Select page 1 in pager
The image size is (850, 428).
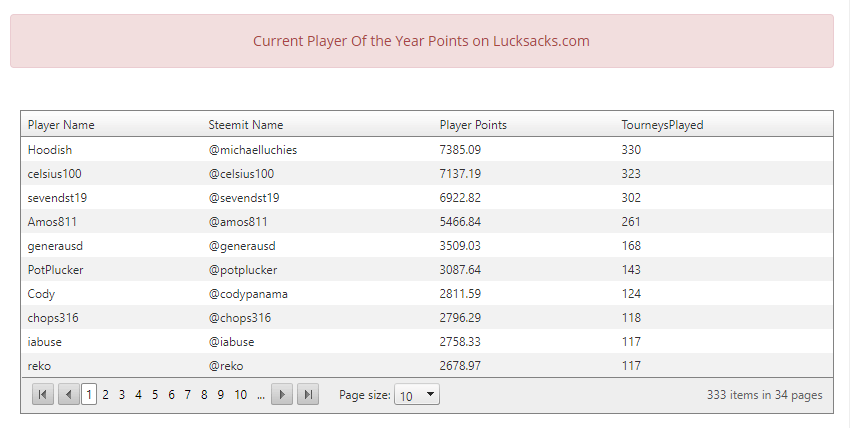pyautogui.click(x=89, y=394)
